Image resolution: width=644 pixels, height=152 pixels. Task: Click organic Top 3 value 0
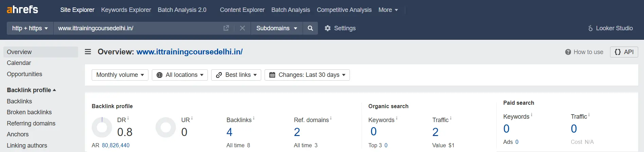tap(386, 145)
